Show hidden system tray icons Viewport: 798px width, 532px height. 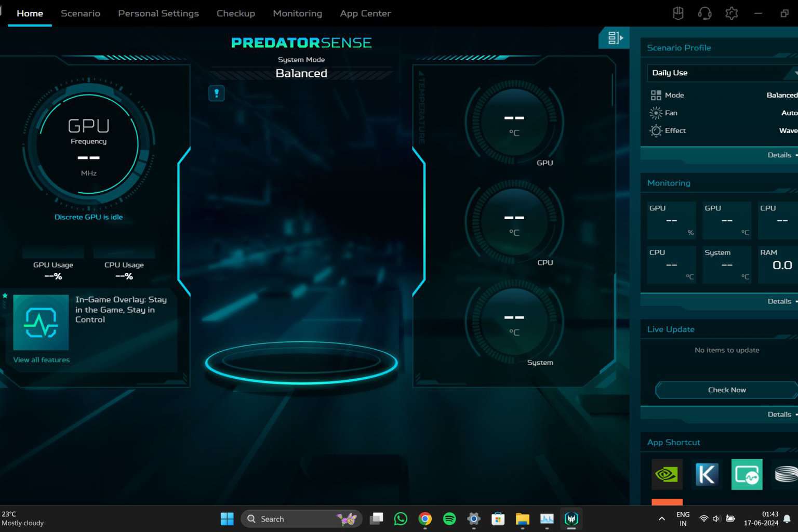[661, 518]
